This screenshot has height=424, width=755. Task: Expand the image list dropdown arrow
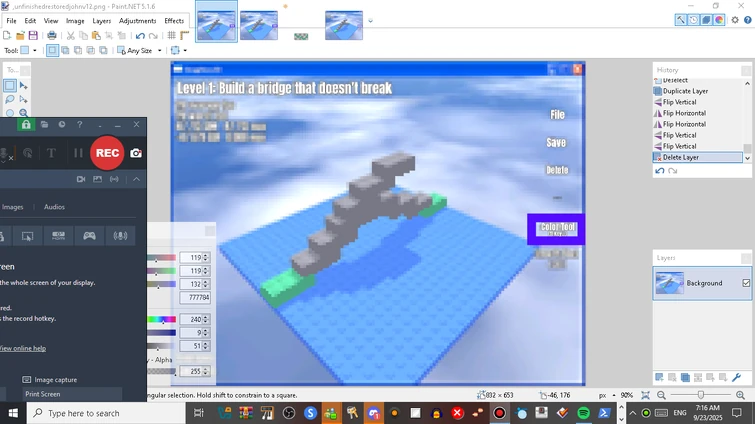click(x=370, y=21)
